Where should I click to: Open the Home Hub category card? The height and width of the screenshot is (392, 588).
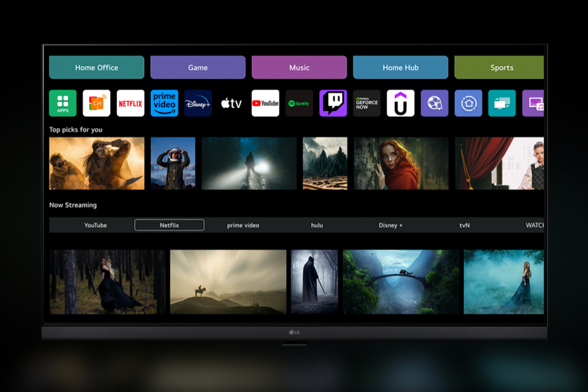pos(400,68)
